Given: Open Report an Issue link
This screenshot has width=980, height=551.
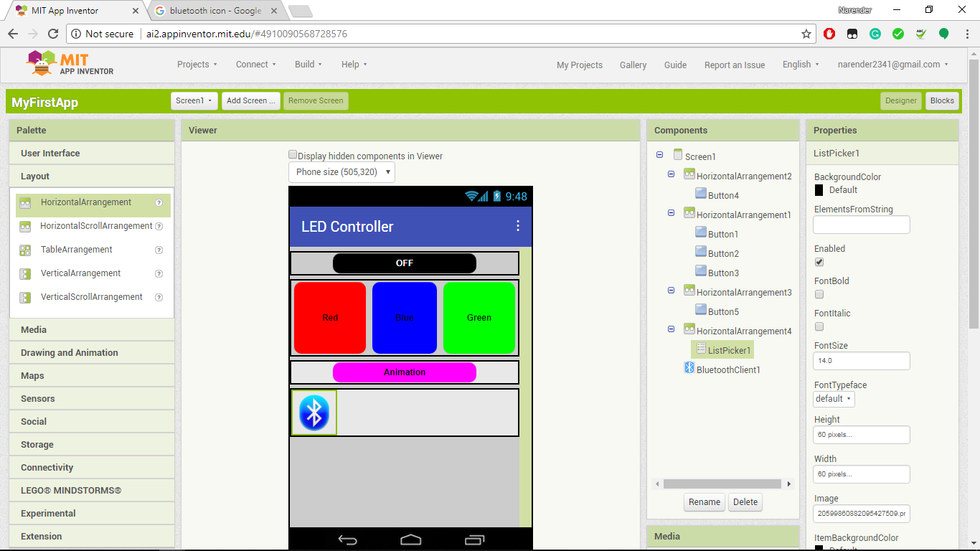Looking at the screenshot, I should [735, 65].
